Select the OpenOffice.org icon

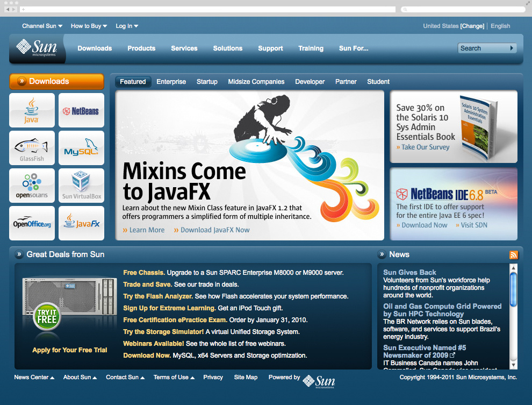coord(32,223)
